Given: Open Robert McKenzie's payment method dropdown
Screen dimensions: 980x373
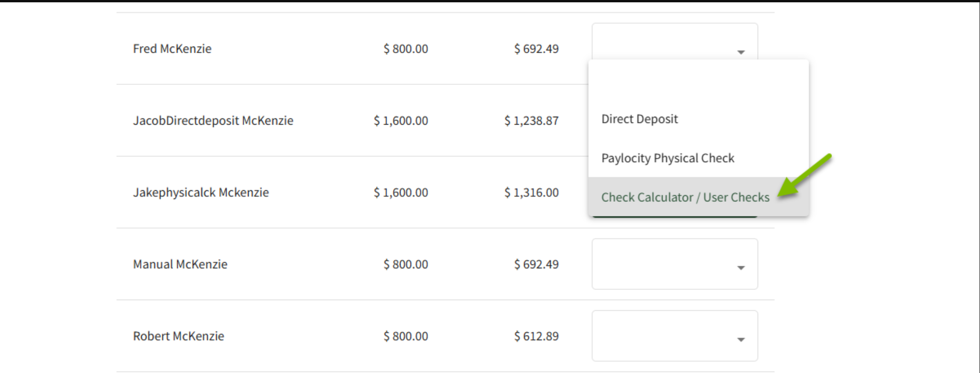Looking at the screenshot, I should (x=675, y=336).
